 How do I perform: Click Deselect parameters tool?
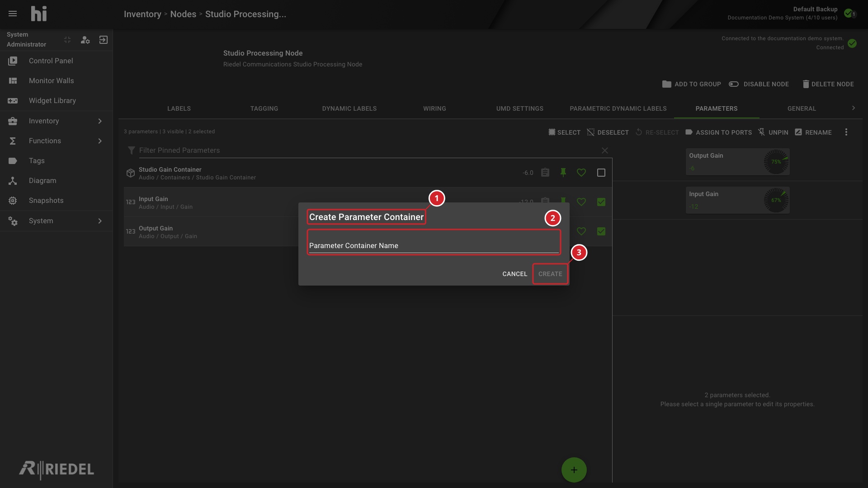pos(608,132)
